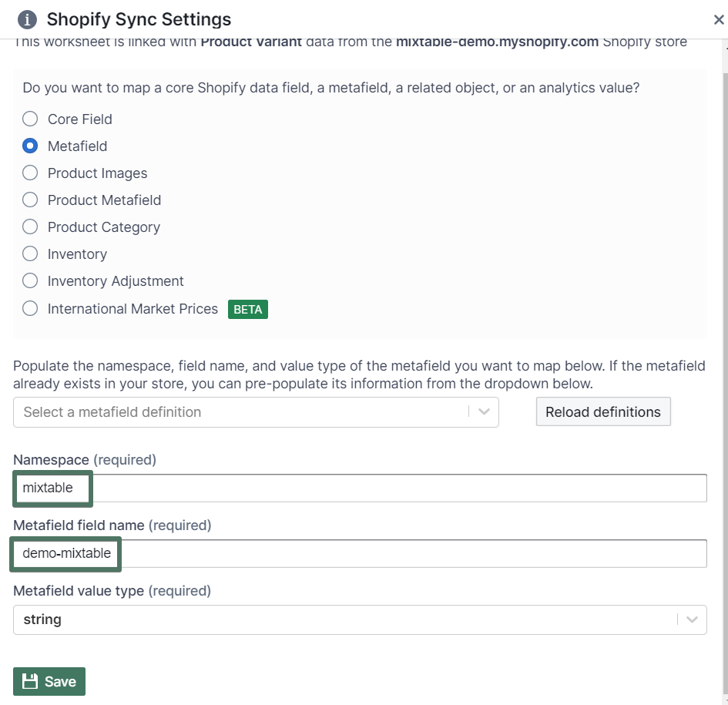728x705 pixels.
Task: Open the metafield definition dropdown
Action: point(239,412)
